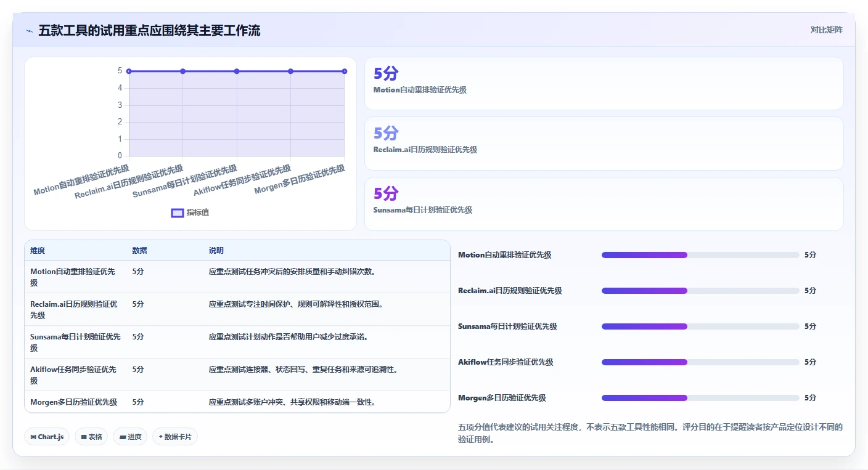The height and width of the screenshot is (470, 868).
Task: Click the chart data point for Morgen
Action: pyautogui.click(x=344, y=71)
